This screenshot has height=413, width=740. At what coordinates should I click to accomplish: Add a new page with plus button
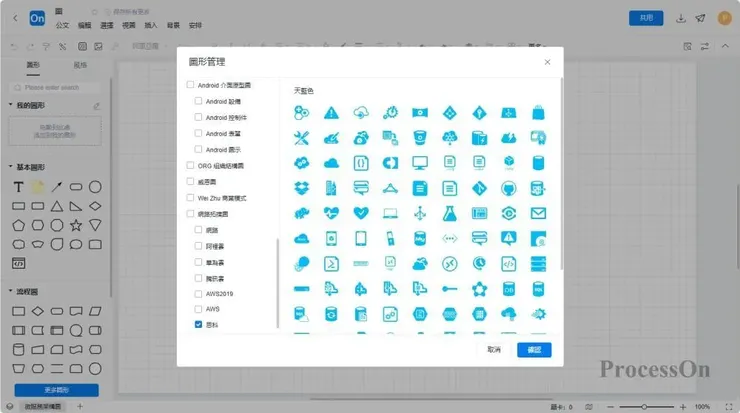pos(80,406)
